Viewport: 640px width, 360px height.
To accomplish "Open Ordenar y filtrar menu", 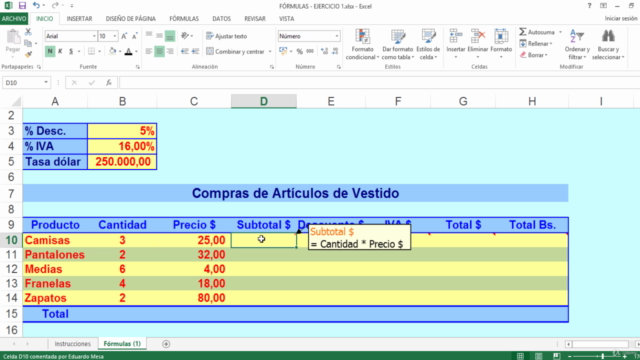I will click(577, 44).
